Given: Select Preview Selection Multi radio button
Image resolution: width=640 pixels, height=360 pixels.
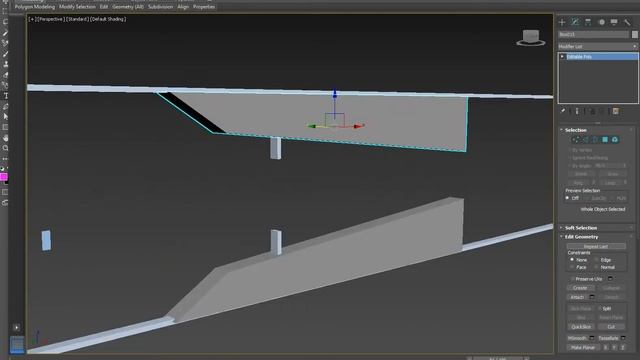Looking at the screenshot, I should tap(612, 198).
